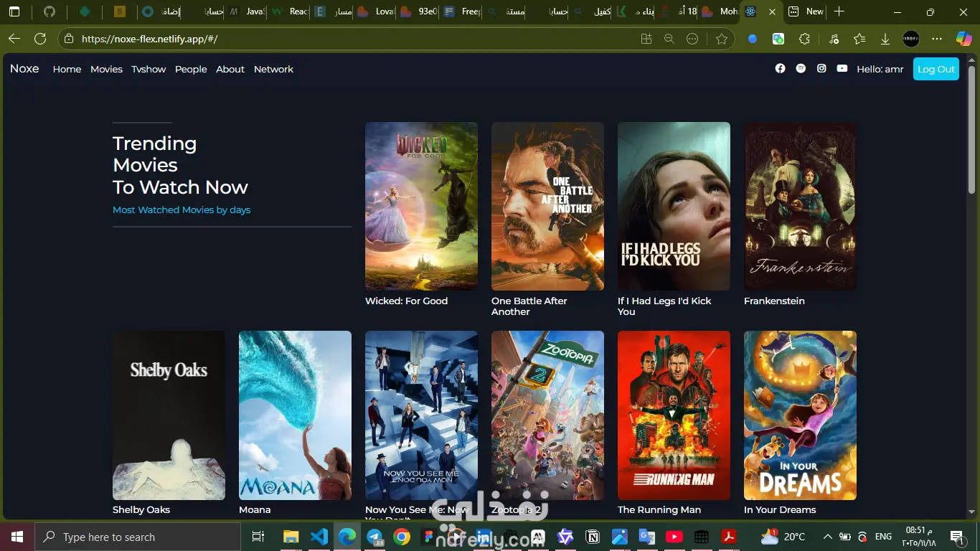Open the In Your Dreams poster
This screenshot has height=551, width=980.
800,415
